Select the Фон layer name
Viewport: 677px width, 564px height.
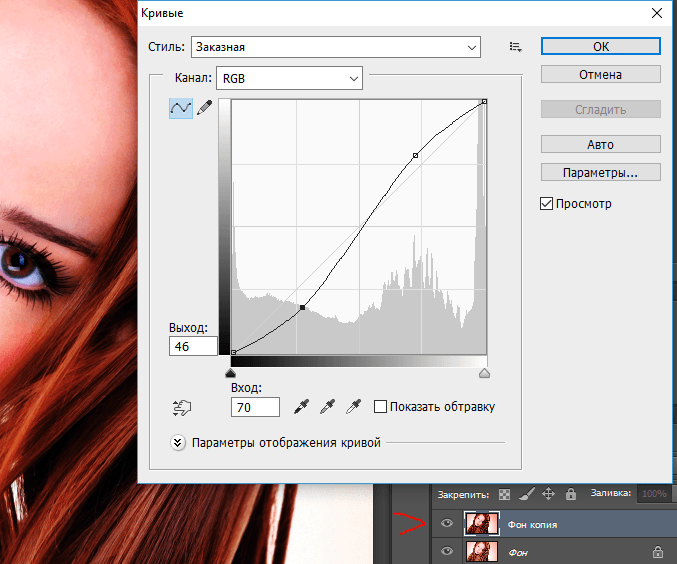point(518,552)
